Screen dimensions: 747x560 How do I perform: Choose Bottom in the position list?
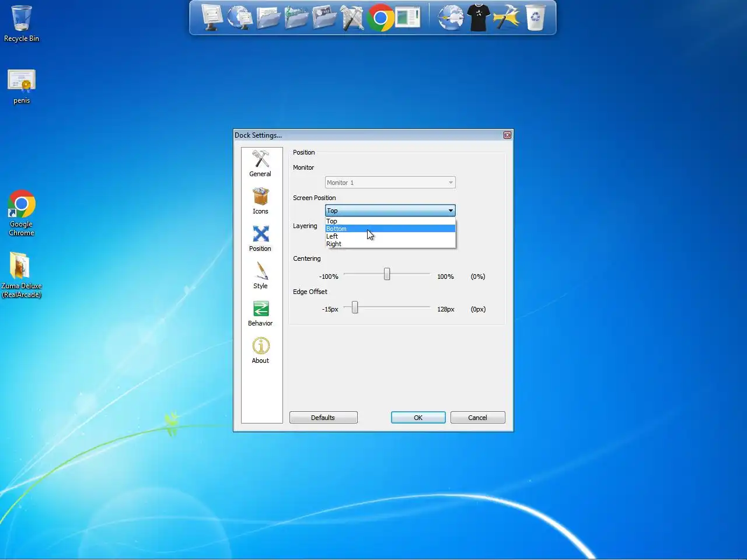pos(390,229)
